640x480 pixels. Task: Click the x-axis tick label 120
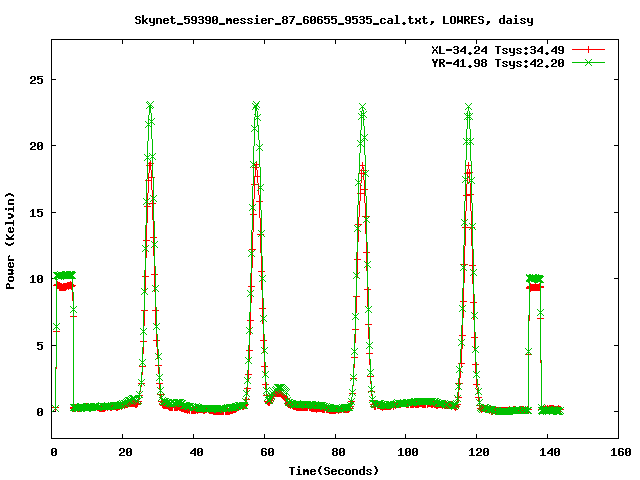[x=479, y=452]
